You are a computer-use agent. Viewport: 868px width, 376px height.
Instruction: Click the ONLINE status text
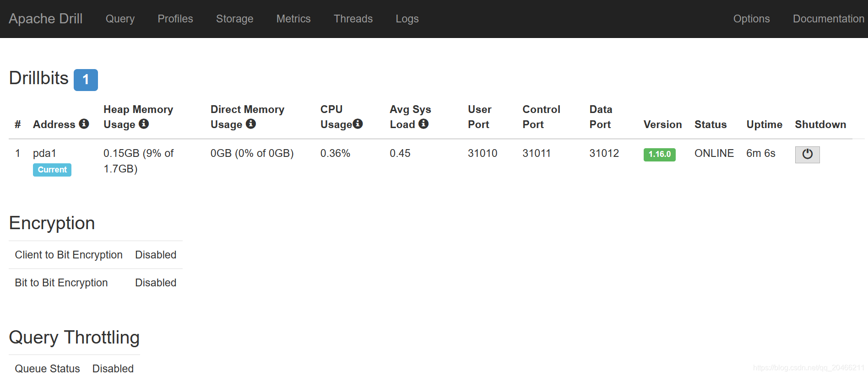pyautogui.click(x=714, y=153)
